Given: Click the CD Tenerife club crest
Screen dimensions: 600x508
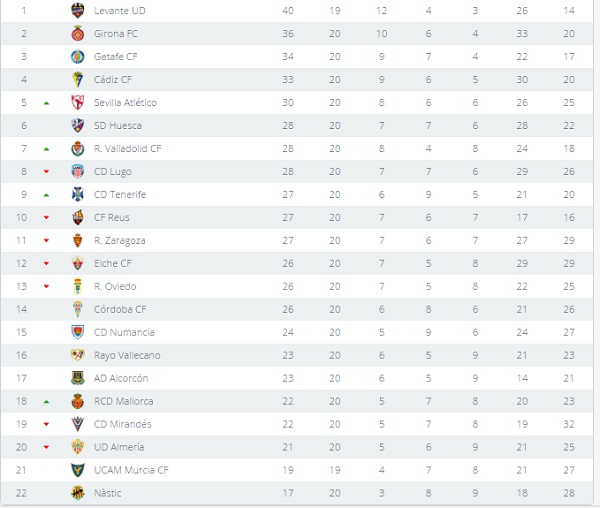Looking at the screenshot, I should (78, 194).
